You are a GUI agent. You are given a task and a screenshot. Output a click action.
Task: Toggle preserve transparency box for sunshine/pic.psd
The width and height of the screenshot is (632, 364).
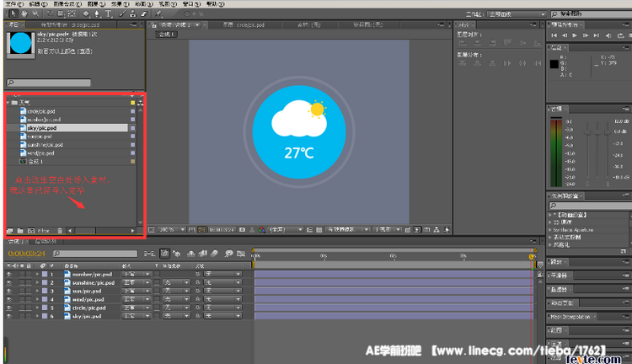coord(157,282)
